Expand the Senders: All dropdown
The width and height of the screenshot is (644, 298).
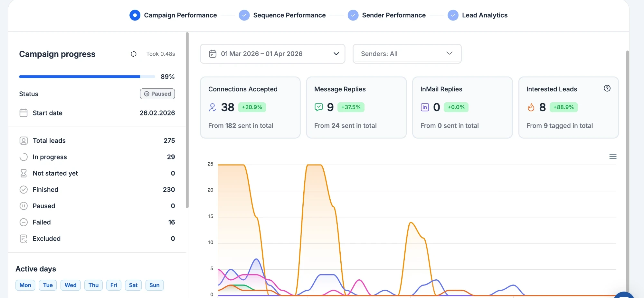(407, 54)
